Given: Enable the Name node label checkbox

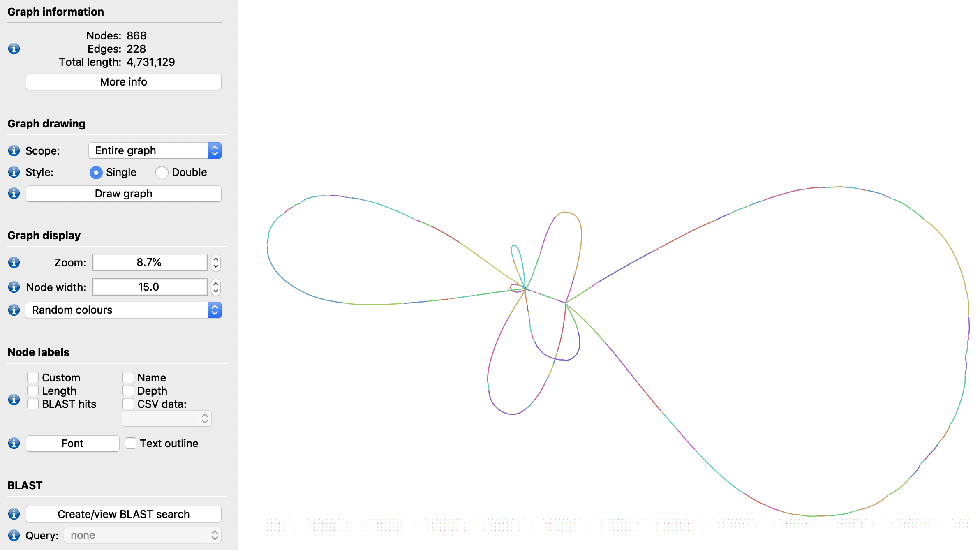Looking at the screenshot, I should pos(129,376).
